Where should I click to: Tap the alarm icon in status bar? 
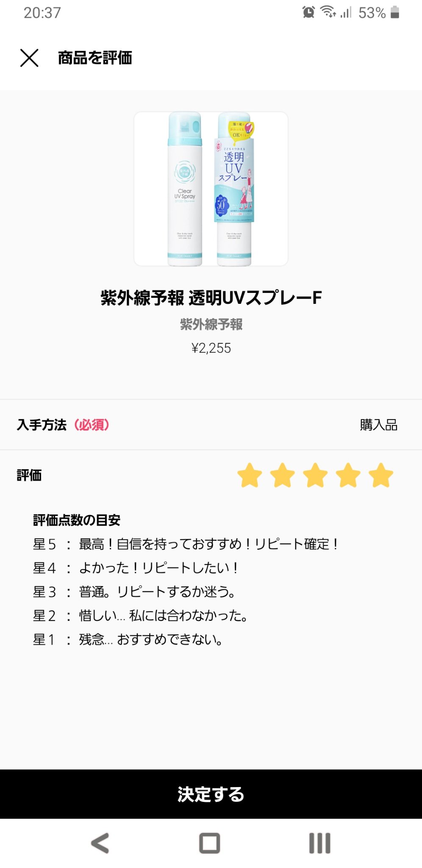pos(308,12)
